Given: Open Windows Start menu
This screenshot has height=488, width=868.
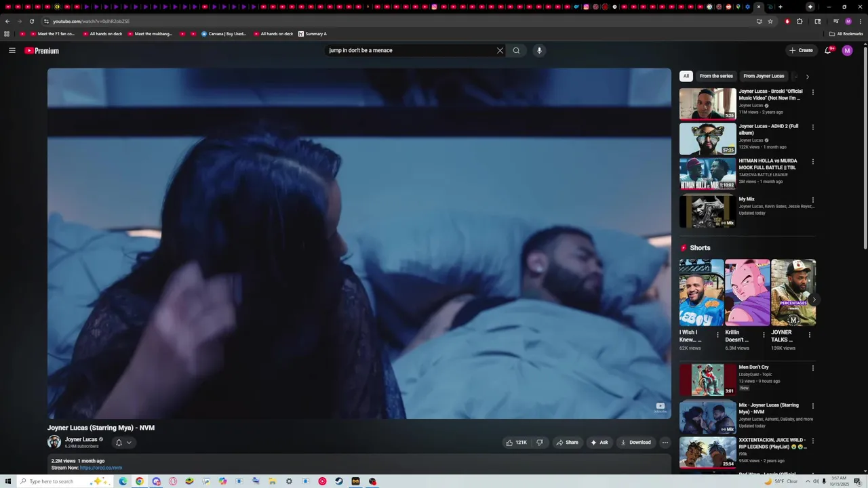Looking at the screenshot, I should pos(7,481).
